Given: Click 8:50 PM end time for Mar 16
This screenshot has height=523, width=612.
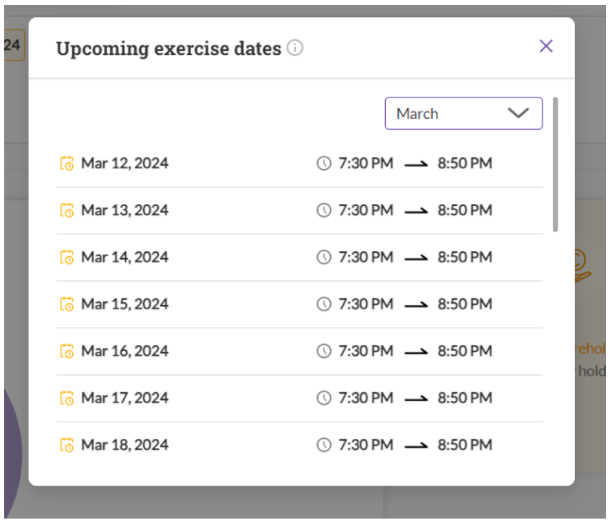Looking at the screenshot, I should pos(464,351).
